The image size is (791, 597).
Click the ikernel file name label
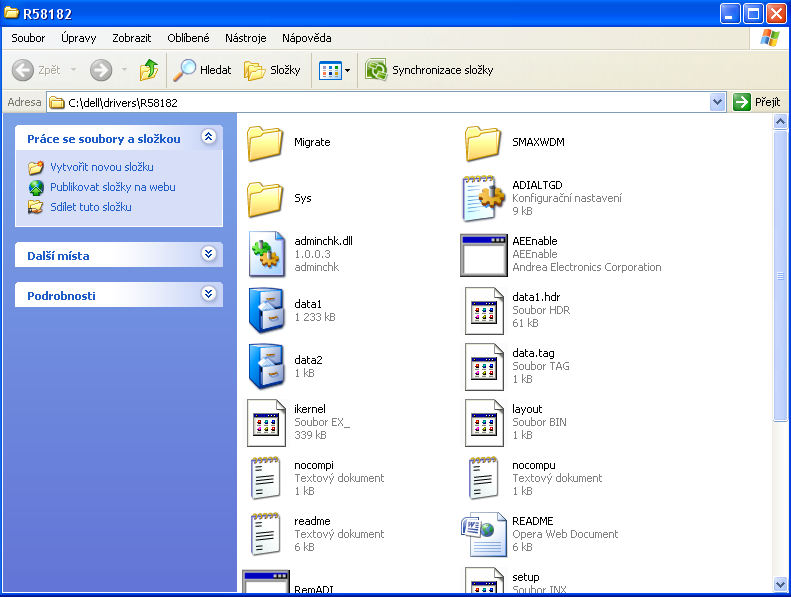(310, 409)
